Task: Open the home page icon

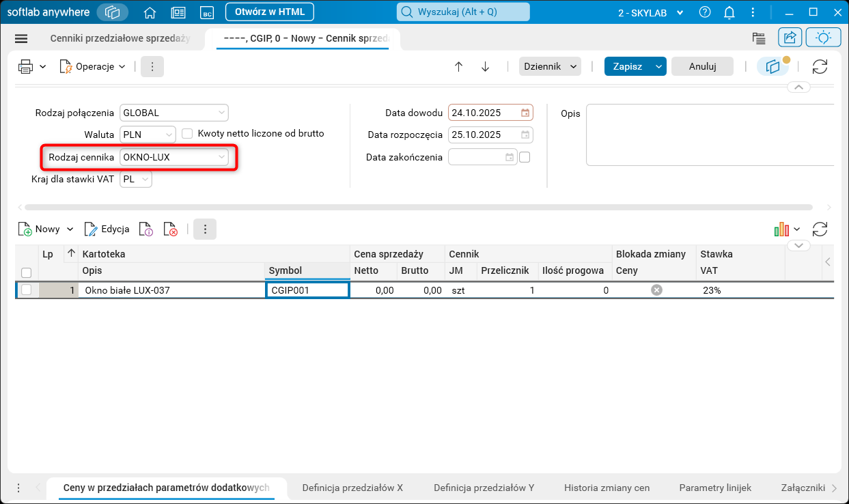Action: [x=150, y=12]
